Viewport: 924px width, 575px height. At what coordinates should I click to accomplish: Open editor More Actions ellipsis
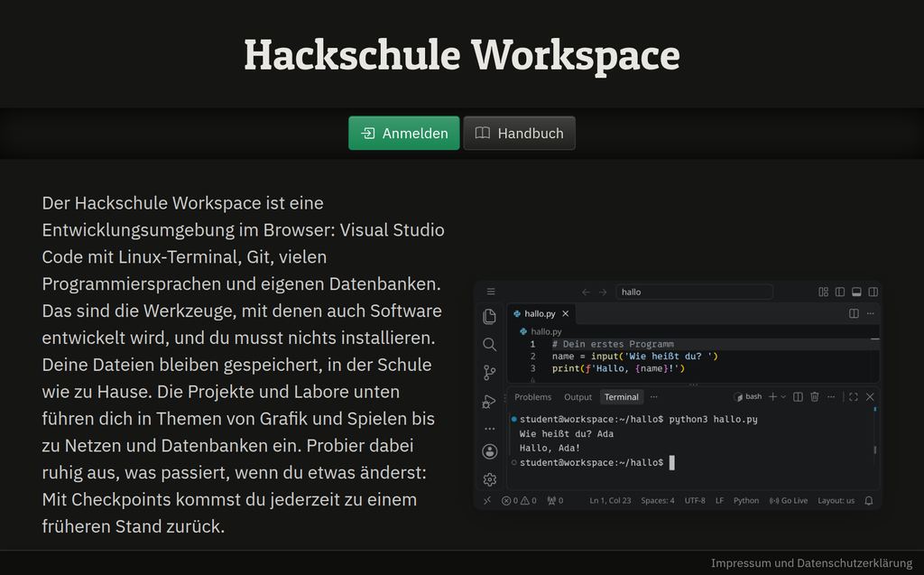(x=871, y=314)
